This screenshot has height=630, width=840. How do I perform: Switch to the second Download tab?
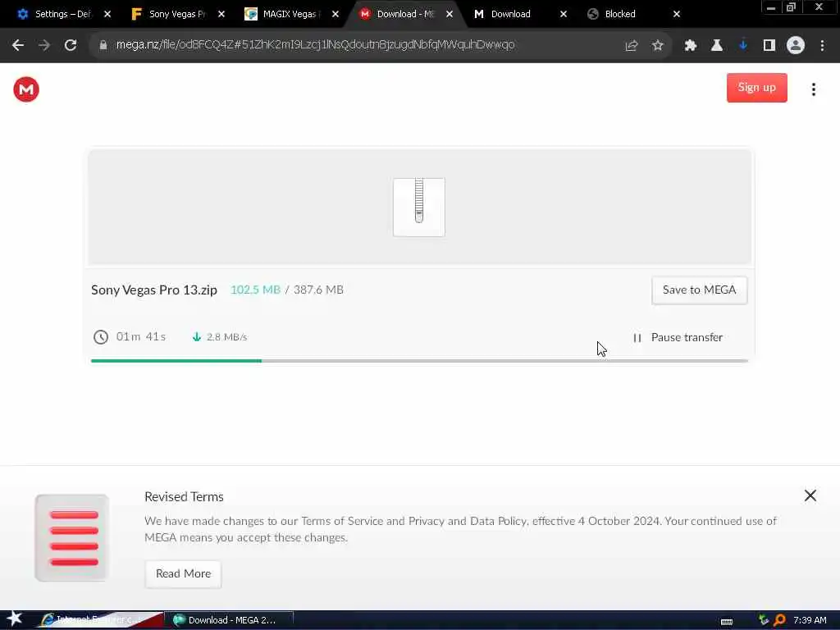tap(510, 15)
